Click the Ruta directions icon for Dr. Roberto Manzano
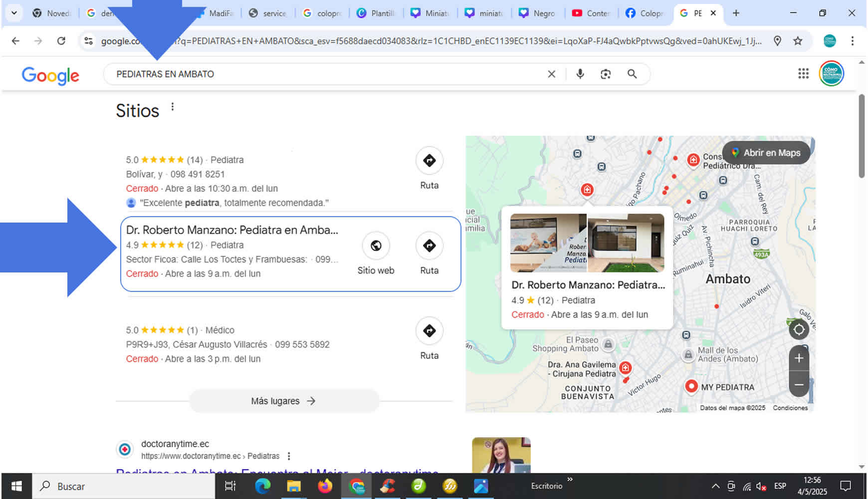 point(429,246)
